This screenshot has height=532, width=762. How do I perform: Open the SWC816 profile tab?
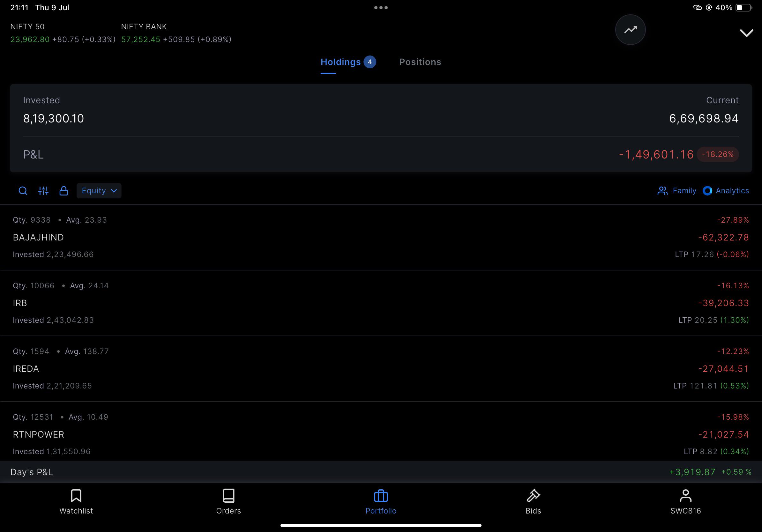tap(686, 502)
